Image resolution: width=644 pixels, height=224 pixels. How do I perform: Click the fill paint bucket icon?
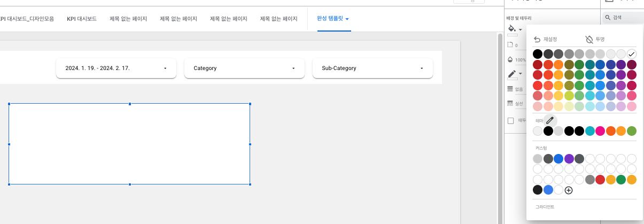pyautogui.click(x=511, y=28)
